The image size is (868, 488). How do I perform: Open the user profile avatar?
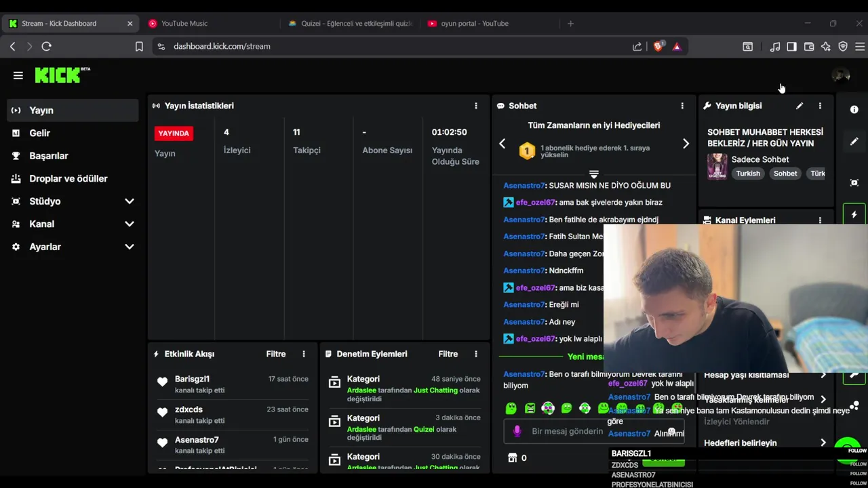pos(841,75)
